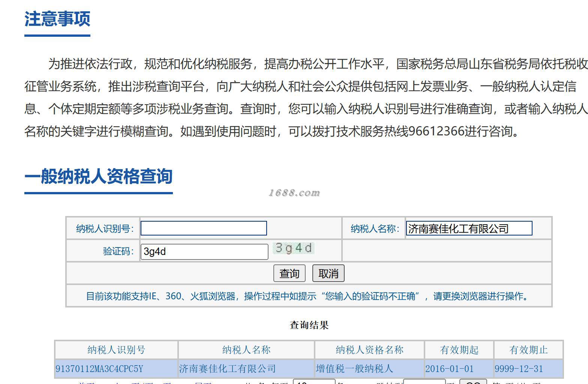
Task: Click the 查询结果 results title
Action: (309, 325)
